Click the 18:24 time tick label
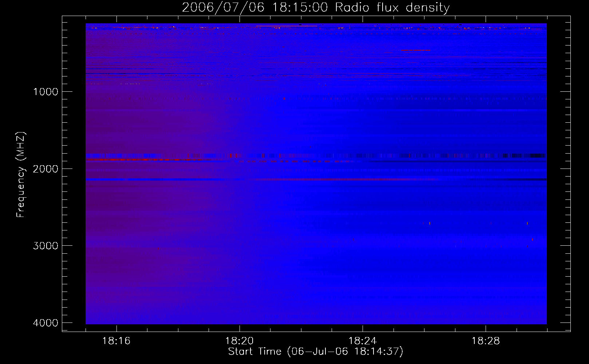 [x=363, y=341]
